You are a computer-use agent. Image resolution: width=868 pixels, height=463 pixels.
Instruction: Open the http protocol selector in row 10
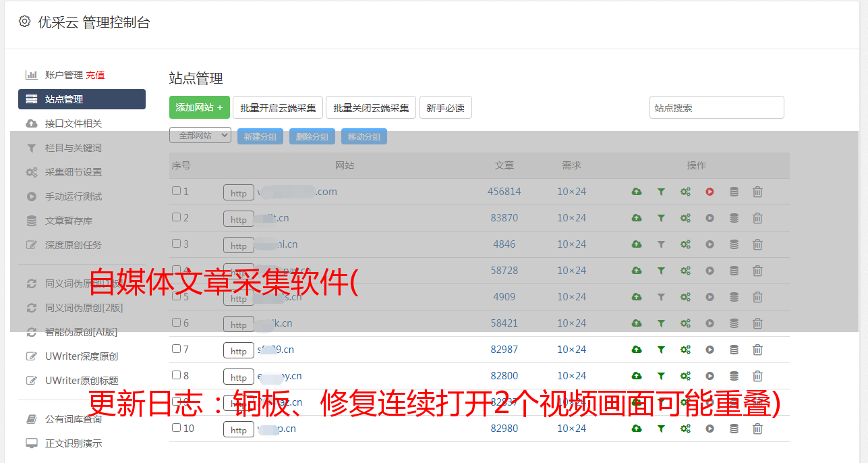click(x=239, y=430)
